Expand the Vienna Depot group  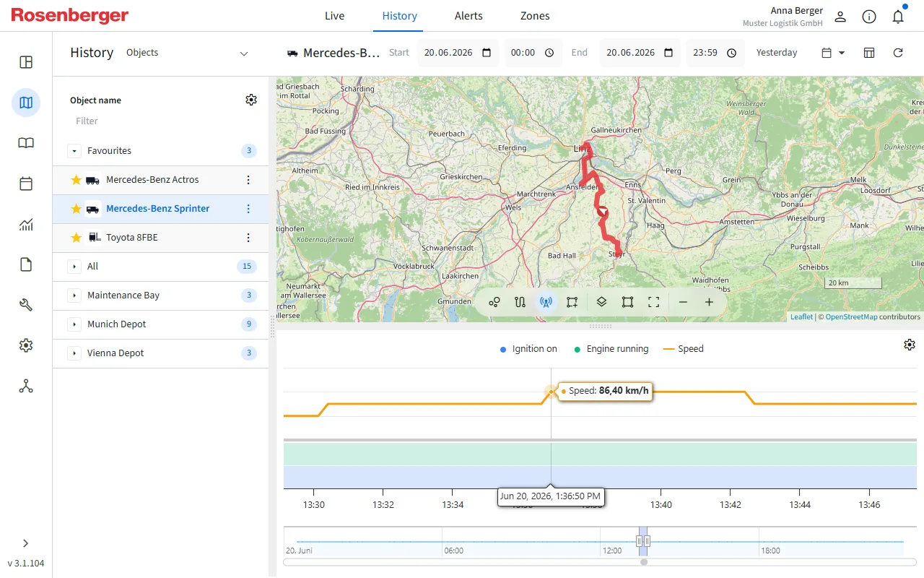point(74,353)
